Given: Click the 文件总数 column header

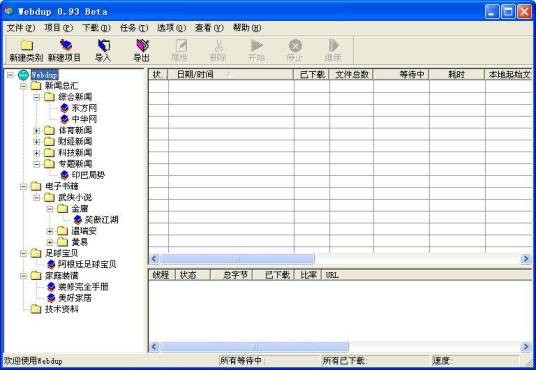Looking at the screenshot, I should click(351, 74).
